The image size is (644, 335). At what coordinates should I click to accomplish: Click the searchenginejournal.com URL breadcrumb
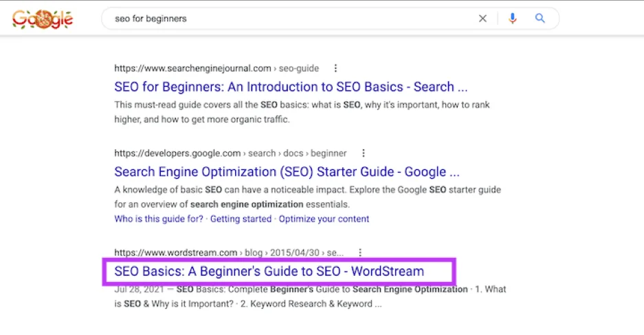[216, 68]
